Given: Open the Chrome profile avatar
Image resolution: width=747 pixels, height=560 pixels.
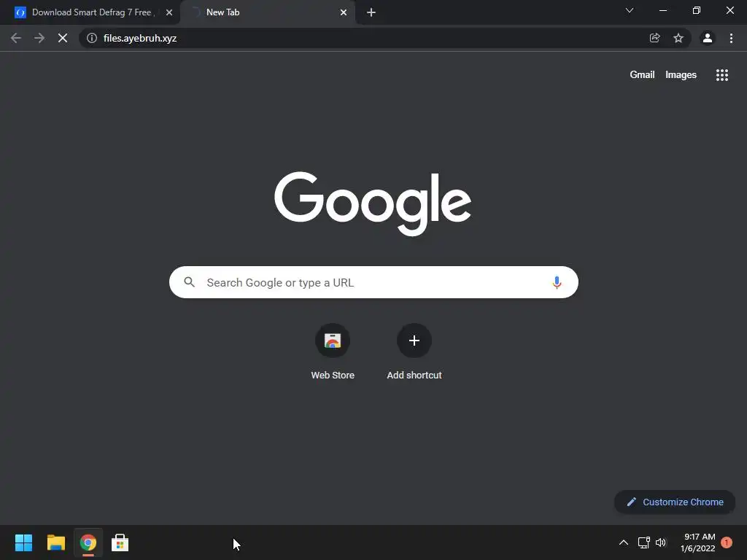Looking at the screenshot, I should (x=708, y=38).
